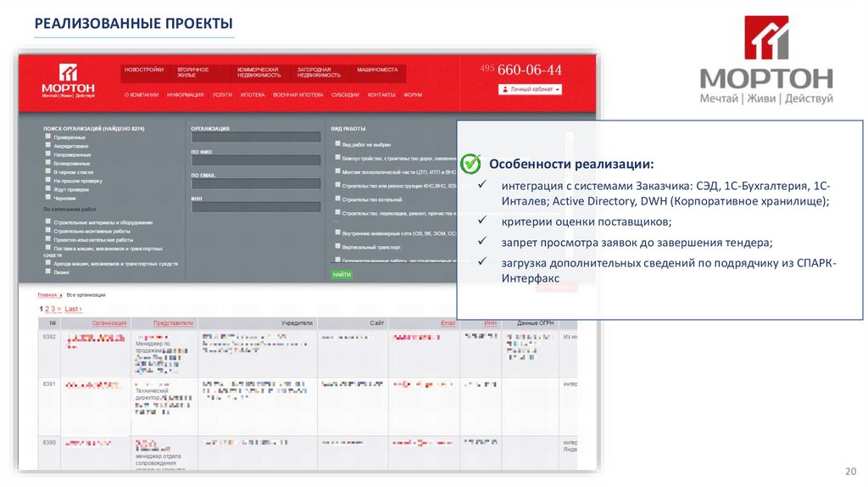This screenshot has height=487, width=868.
Task: Tick the Аккредитовано checkbox
Action: (x=48, y=145)
